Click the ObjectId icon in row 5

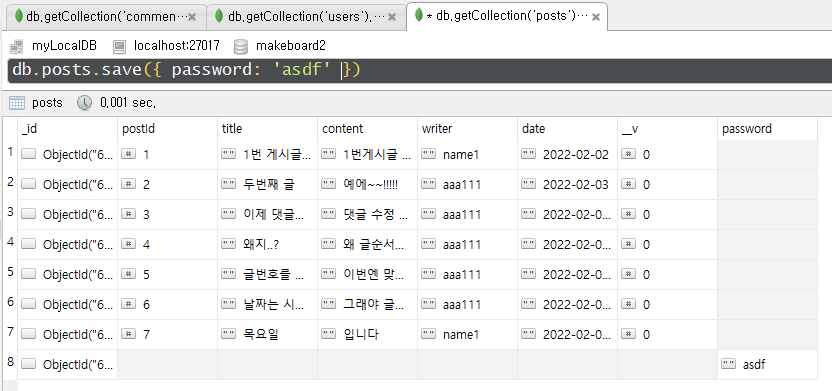point(29,274)
